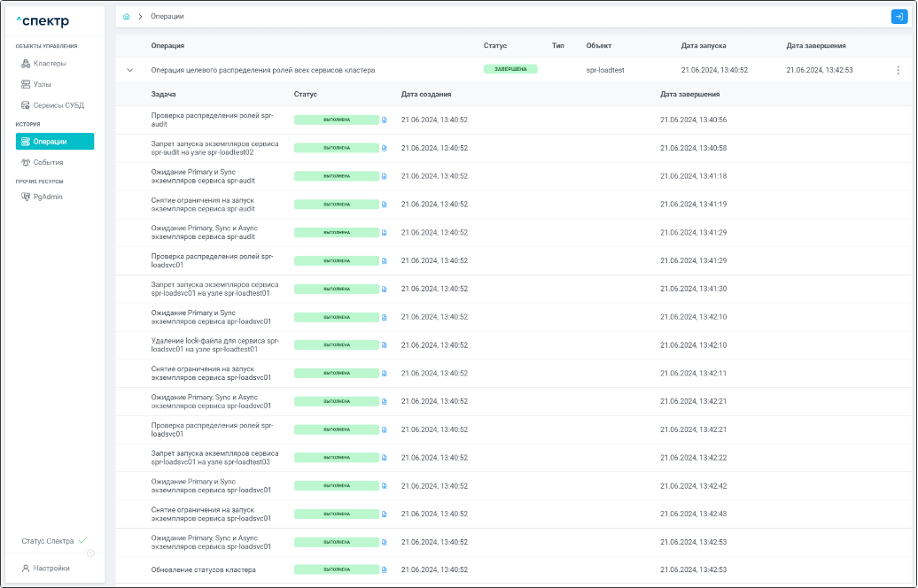Open the PgAdmin resource link
Image resolution: width=918 pixels, height=588 pixels.
[x=48, y=197]
